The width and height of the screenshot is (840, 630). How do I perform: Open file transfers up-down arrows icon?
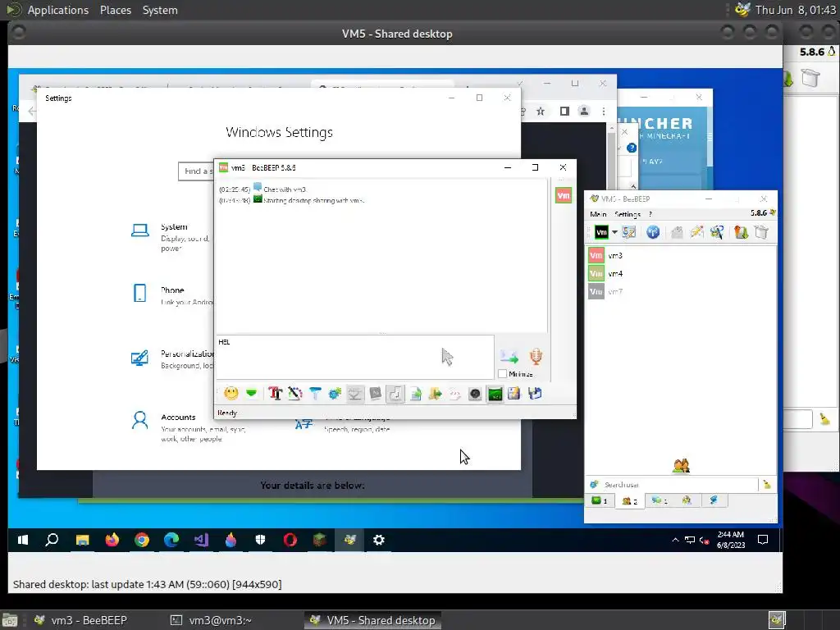coord(741,232)
